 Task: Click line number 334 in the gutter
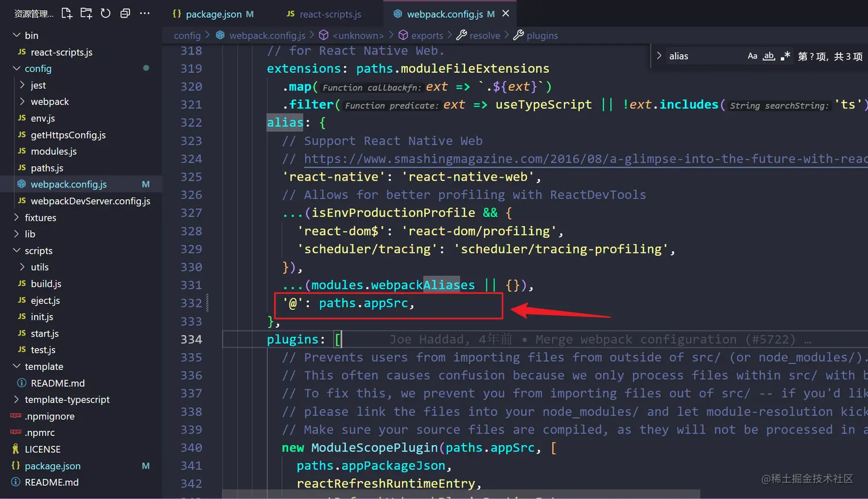(x=191, y=340)
